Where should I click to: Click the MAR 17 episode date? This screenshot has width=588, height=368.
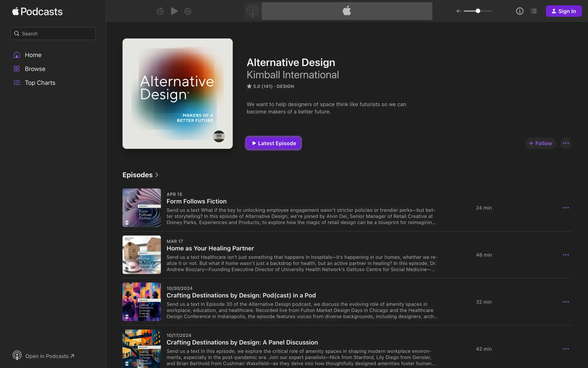pos(175,241)
